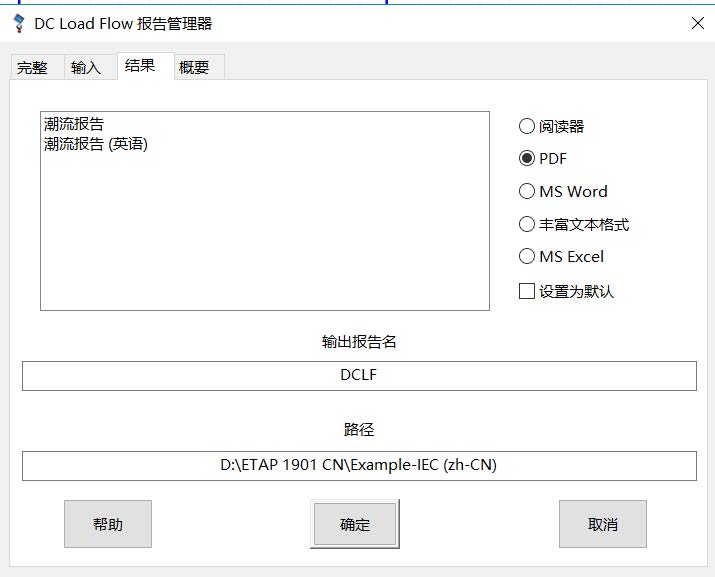
Task: Click the ETAP app icon in title bar
Action: point(18,23)
